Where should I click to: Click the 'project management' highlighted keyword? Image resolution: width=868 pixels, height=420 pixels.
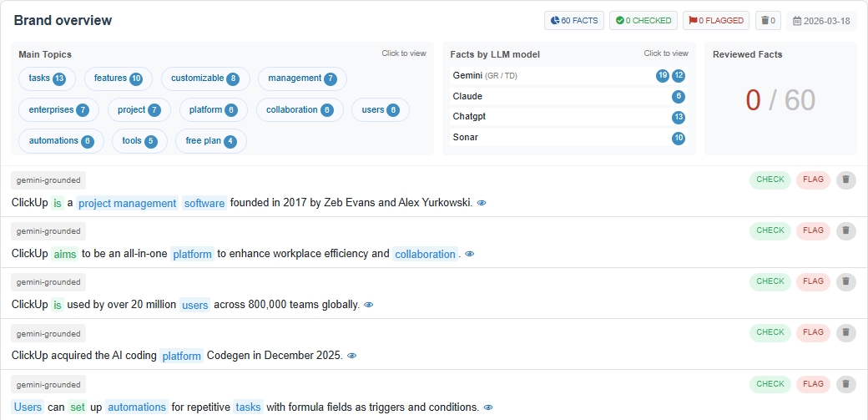point(128,204)
